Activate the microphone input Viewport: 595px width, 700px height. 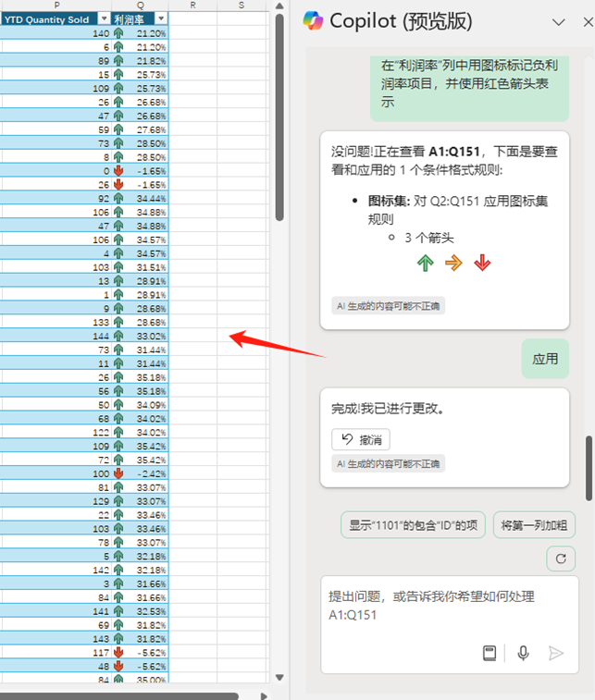[x=523, y=653]
